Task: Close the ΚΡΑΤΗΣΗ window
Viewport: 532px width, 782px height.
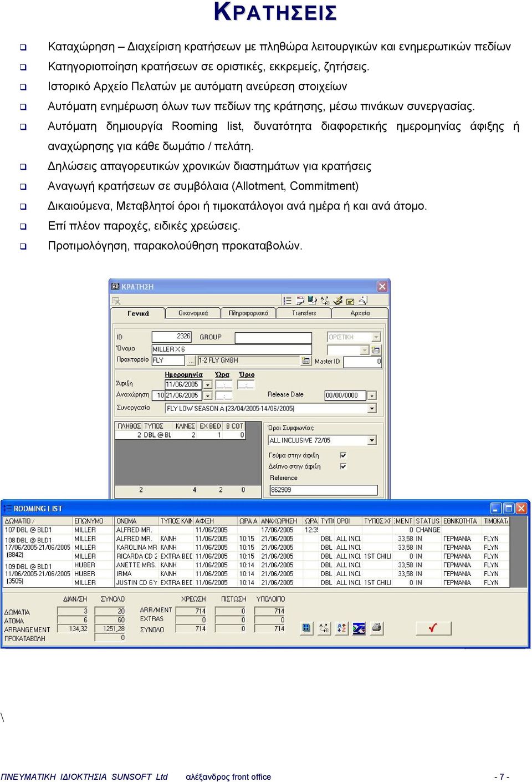Action: (x=382, y=286)
